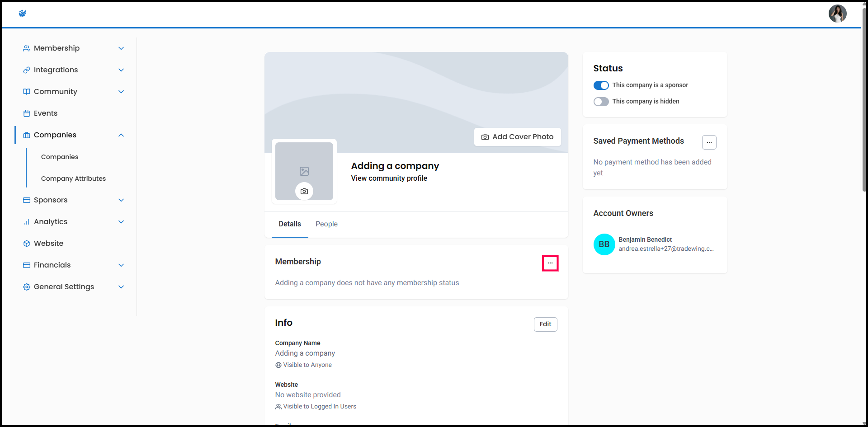Click Edit button in Info section
Image resolution: width=868 pixels, height=427 pixels.
point(545,324)
